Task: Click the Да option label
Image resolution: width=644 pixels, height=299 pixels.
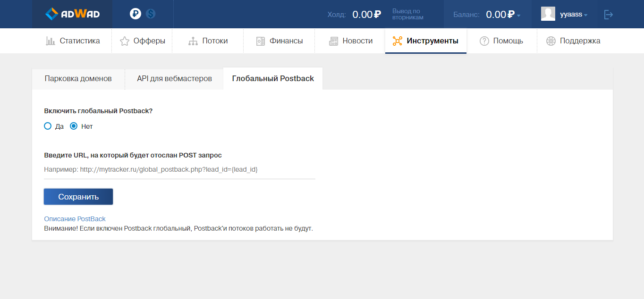Action: 59,126
